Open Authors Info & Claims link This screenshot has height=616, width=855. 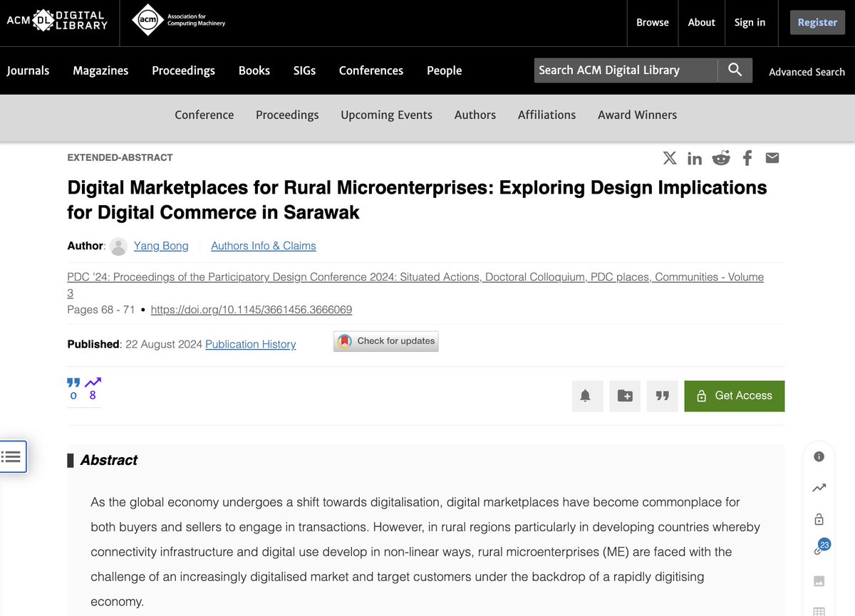coord(264,246)
